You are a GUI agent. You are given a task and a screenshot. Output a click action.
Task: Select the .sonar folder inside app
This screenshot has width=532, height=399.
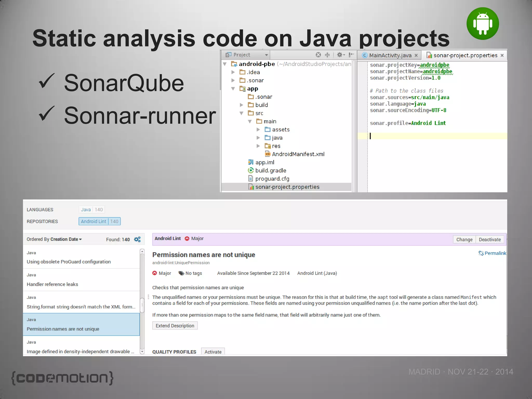click(260, 97)
